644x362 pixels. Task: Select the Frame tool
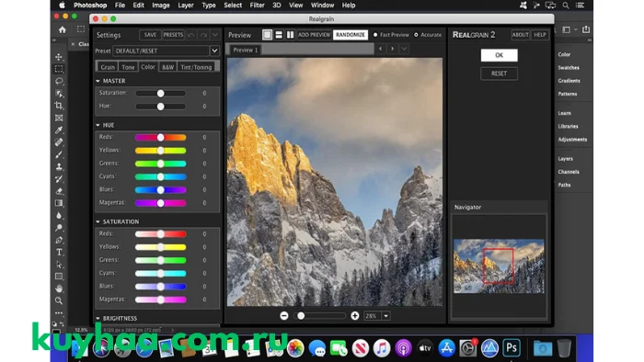click(59, 119)
